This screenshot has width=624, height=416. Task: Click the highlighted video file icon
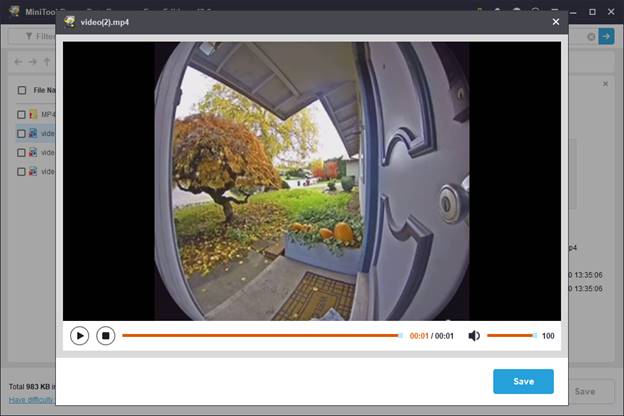33,134
